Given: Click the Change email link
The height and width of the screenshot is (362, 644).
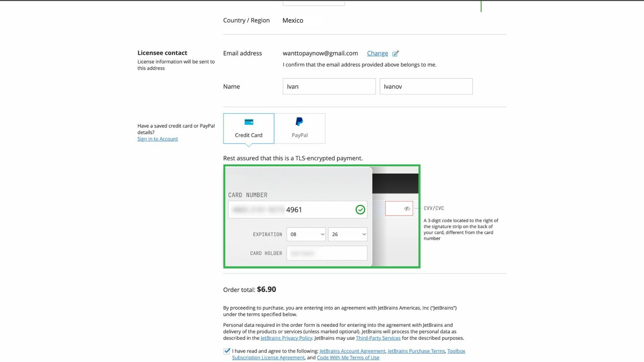Looking at the screenshot, I should coord(377,53).
